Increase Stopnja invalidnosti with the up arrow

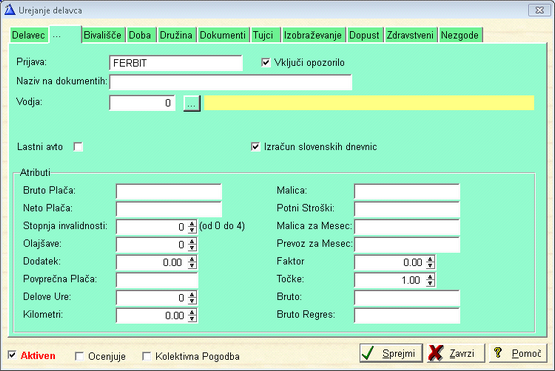192,224
